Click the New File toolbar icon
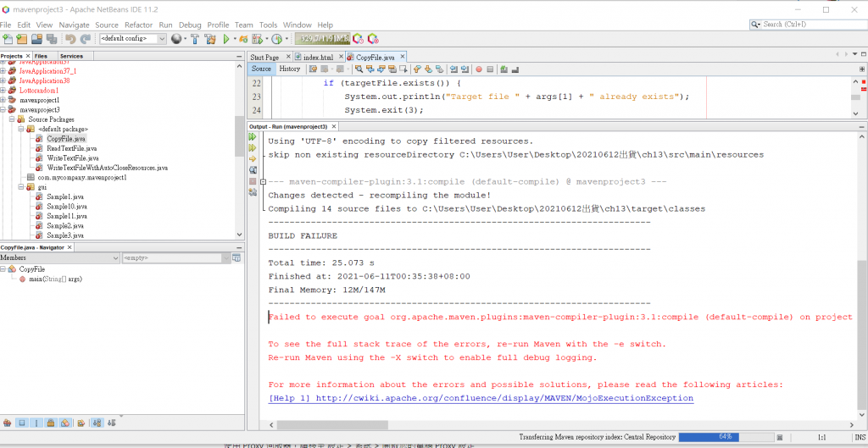Screen dimensions: 868x448 [7, 39]
